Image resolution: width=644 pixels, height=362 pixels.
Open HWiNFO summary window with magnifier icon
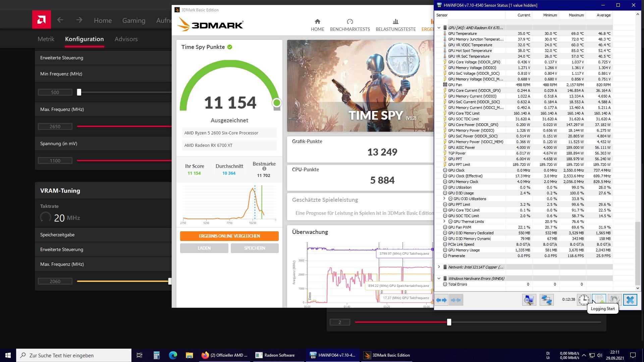pos(529,300)
